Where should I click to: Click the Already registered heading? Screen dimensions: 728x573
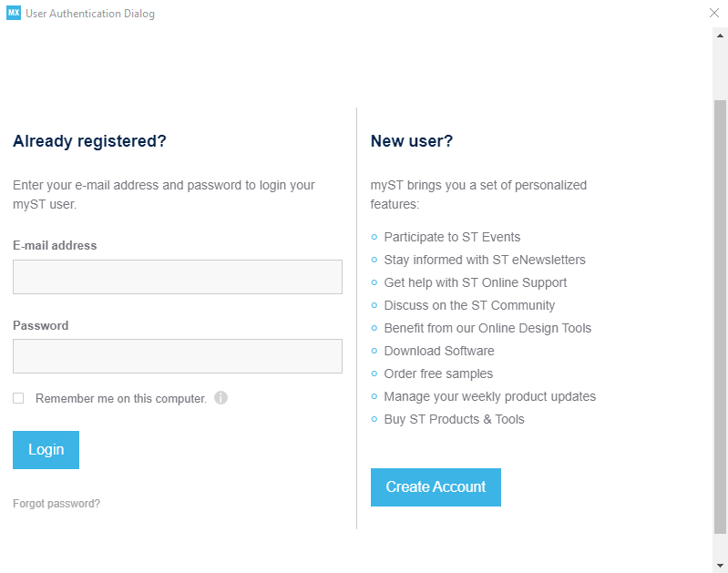(x=89, y=141)
